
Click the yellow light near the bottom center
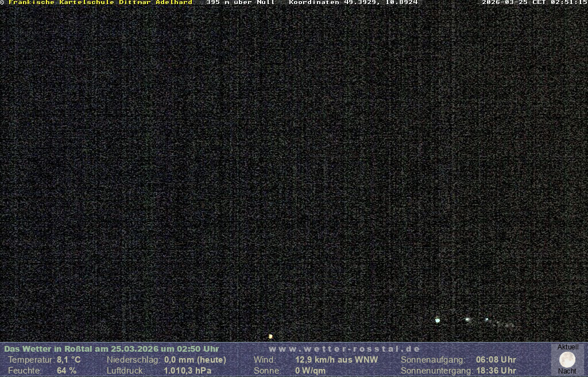270,336
